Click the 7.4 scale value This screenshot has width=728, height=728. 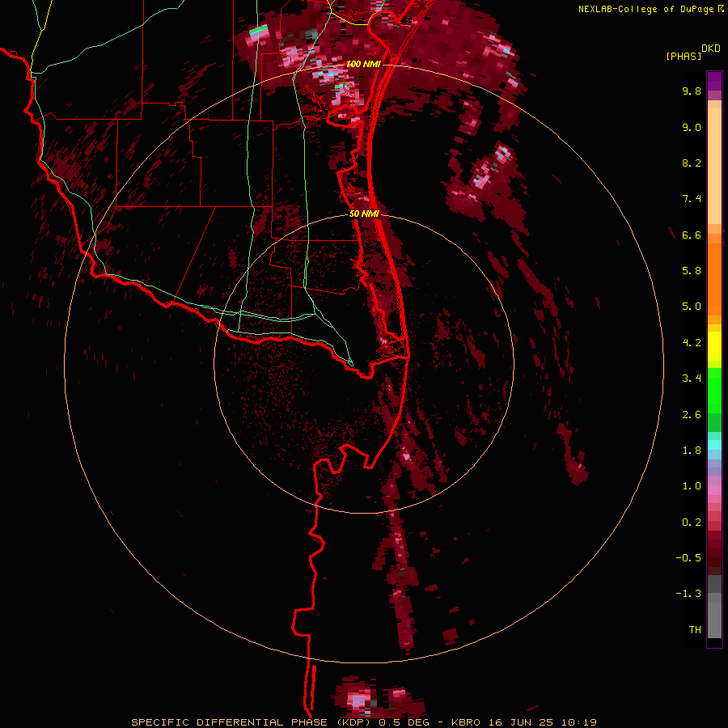(692, 199)
